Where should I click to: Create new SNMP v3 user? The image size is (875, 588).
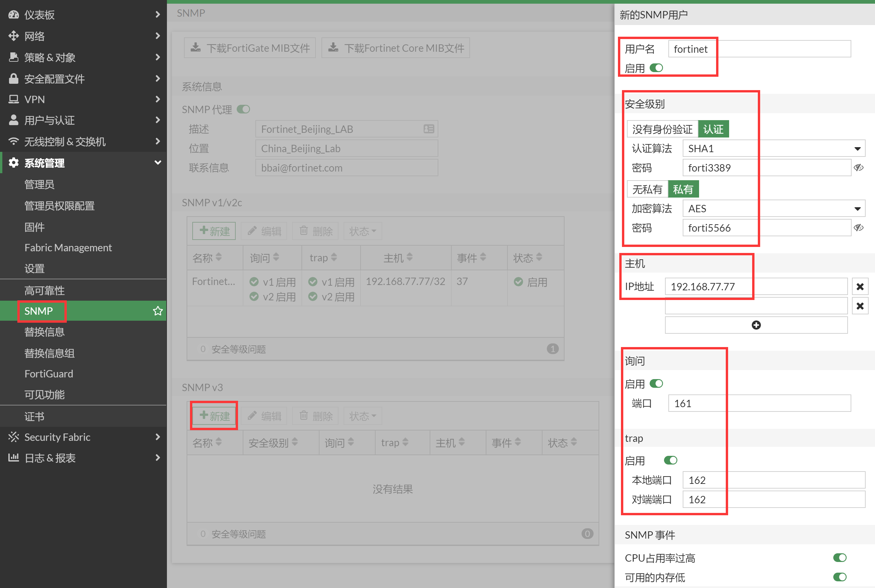click(x=214, y=416)
